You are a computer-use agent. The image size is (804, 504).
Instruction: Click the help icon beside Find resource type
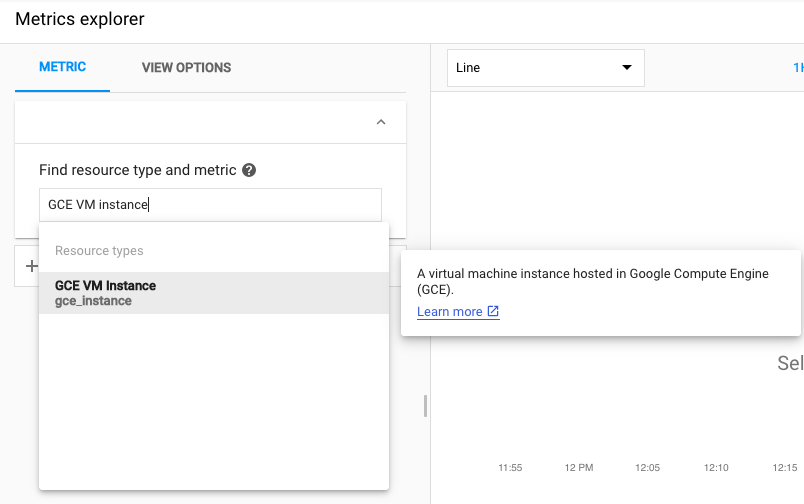click(249, 170)
